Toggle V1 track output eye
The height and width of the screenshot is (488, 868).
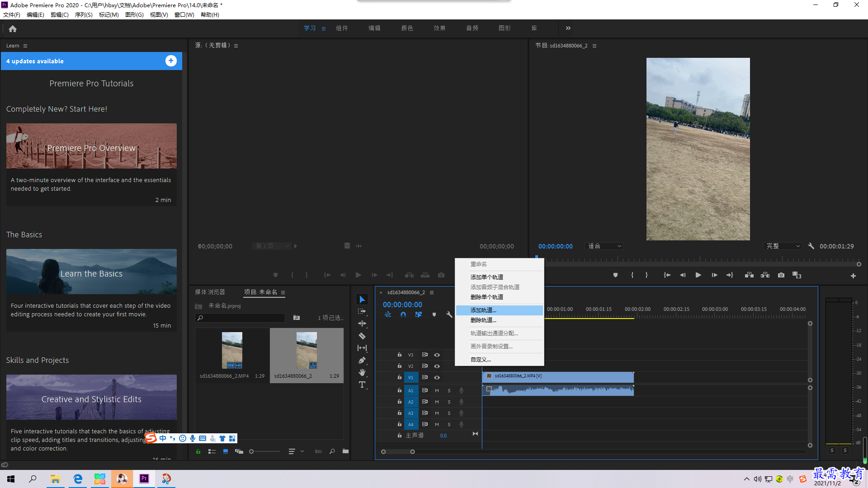point(437,377)
